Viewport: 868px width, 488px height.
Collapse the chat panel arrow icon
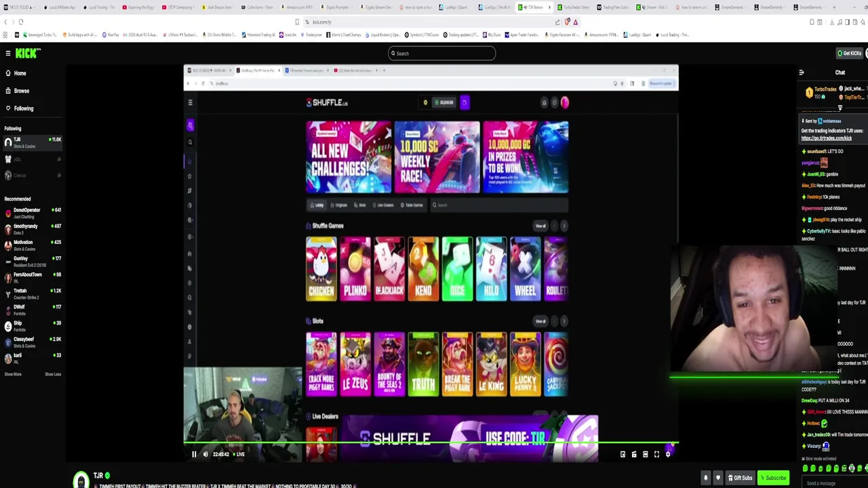(802, 73)
